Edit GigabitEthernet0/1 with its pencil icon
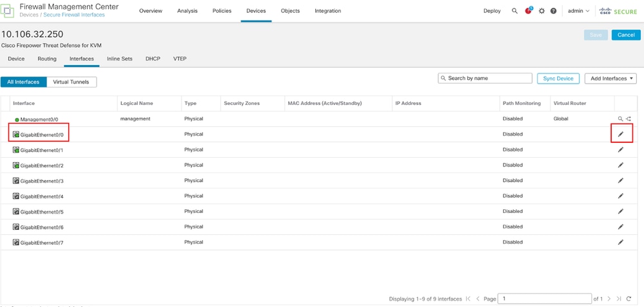 621,149
